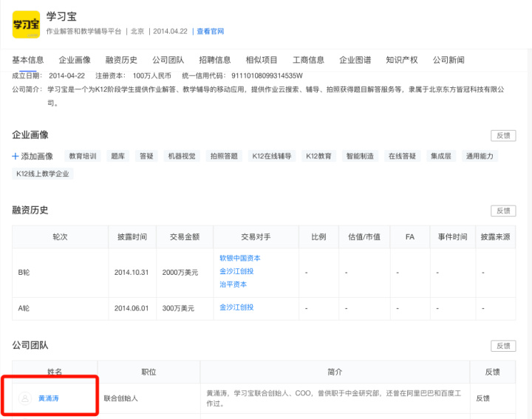Screen dimensions: 532x419
Task: Select the 在线答疑 tag
Action: [402, 156]
